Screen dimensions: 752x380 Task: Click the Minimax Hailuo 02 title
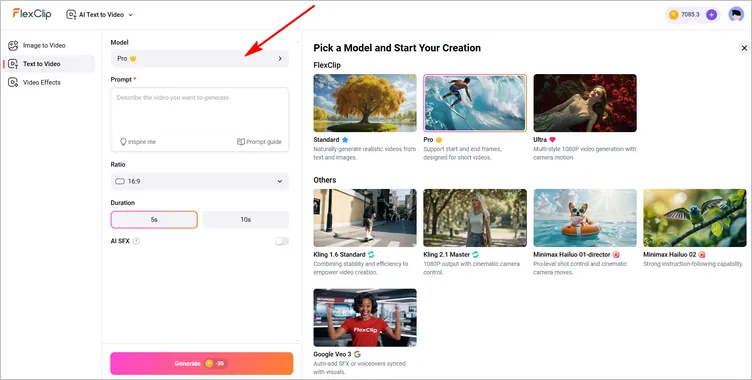(x=670, y=254)
